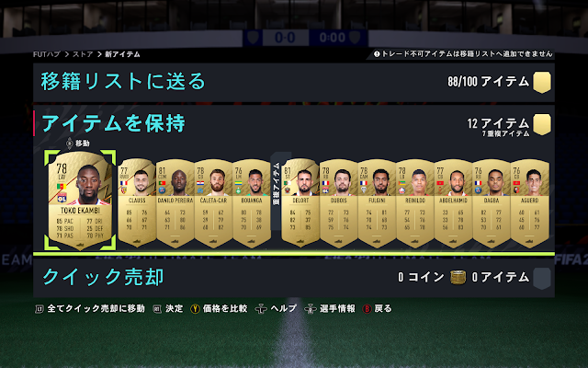
Task: Select the Toko Ekambi player card
Action: [80, 201]
